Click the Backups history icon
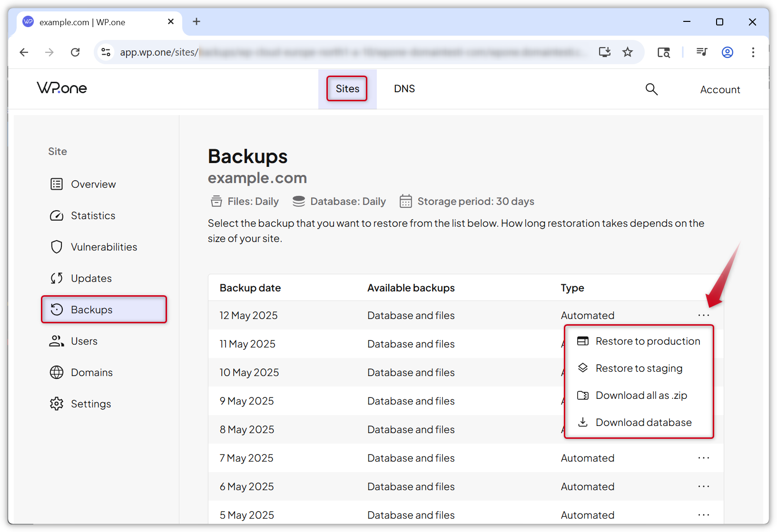 [57, 310]
